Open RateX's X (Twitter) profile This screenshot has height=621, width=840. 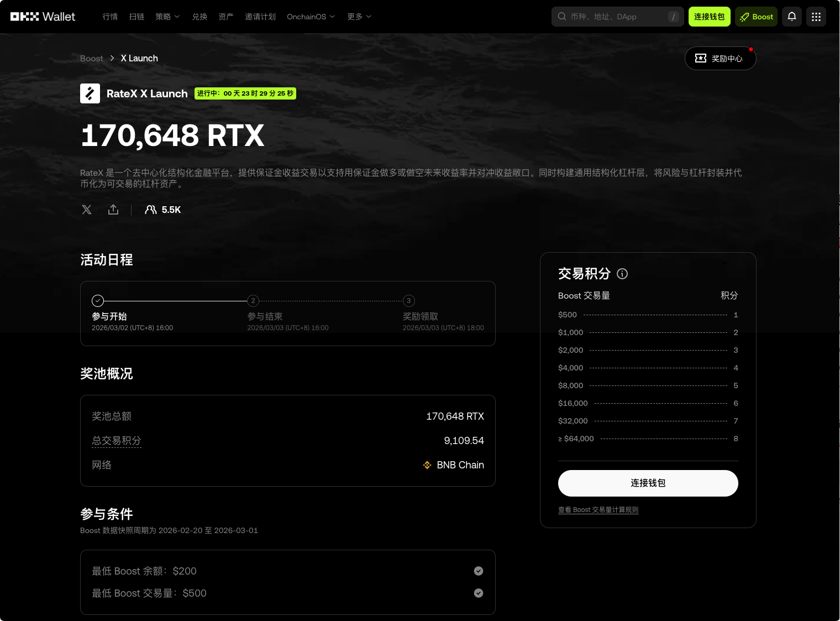point(87,210)
